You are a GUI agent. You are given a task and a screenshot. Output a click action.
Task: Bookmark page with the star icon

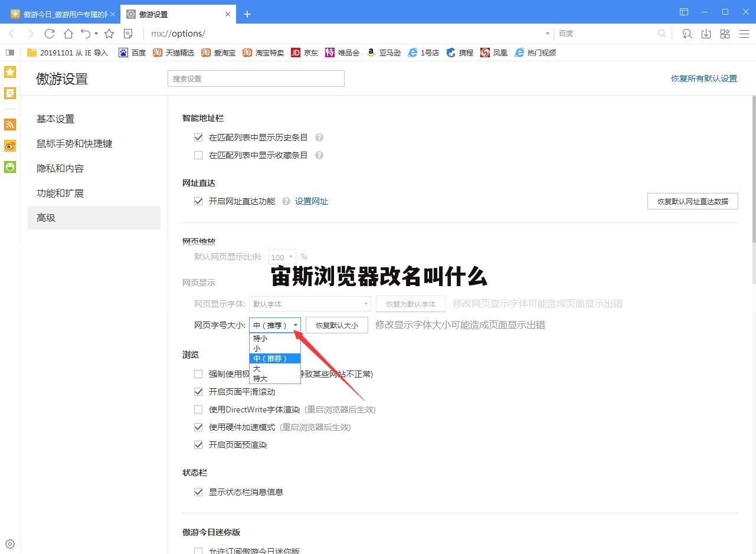[x=109, y=34]
